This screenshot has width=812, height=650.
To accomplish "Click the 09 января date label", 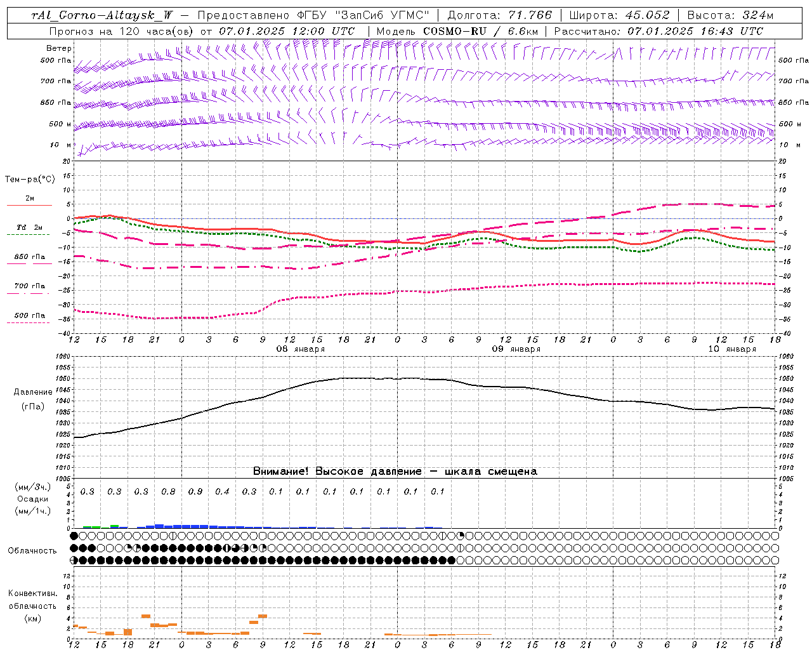I will pyautogui.click(x=516, y=349).
